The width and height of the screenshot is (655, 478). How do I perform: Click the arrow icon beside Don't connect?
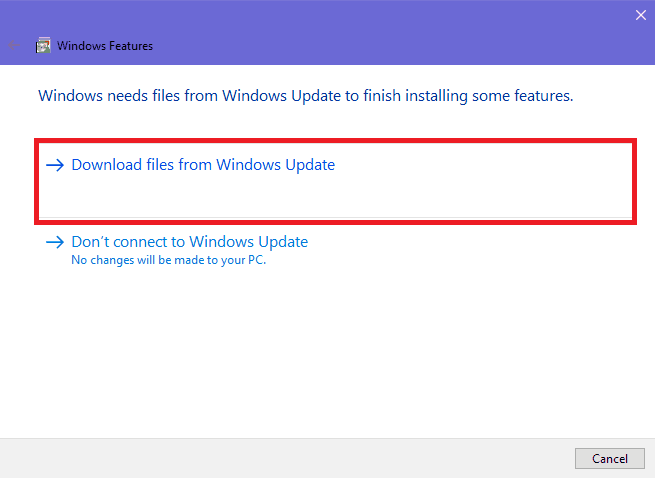point(55,242)
